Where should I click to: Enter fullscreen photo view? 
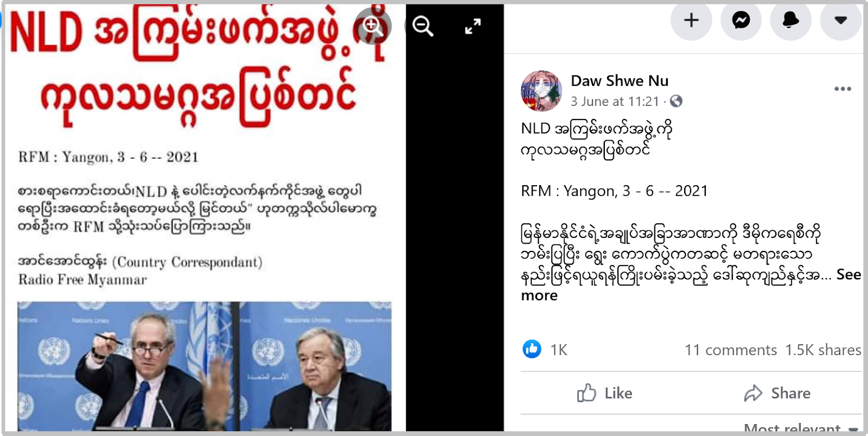473,26
